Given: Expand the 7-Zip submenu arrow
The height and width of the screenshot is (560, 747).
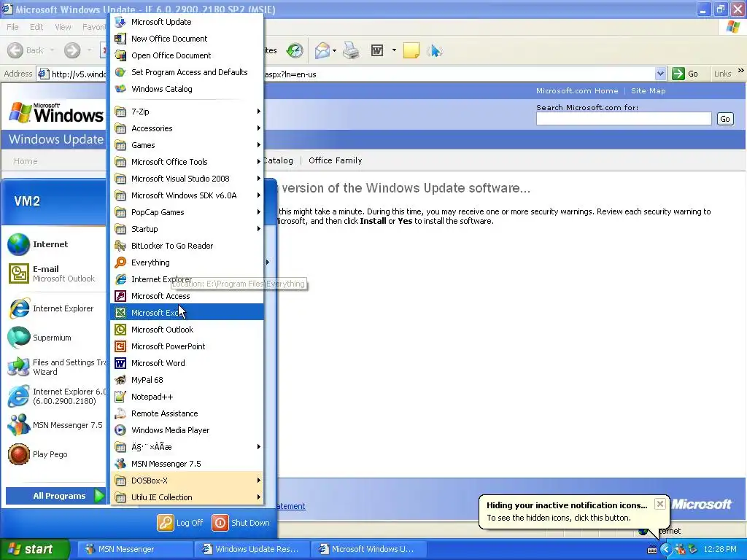Looking at the screenshot, I should coord(259,112).
